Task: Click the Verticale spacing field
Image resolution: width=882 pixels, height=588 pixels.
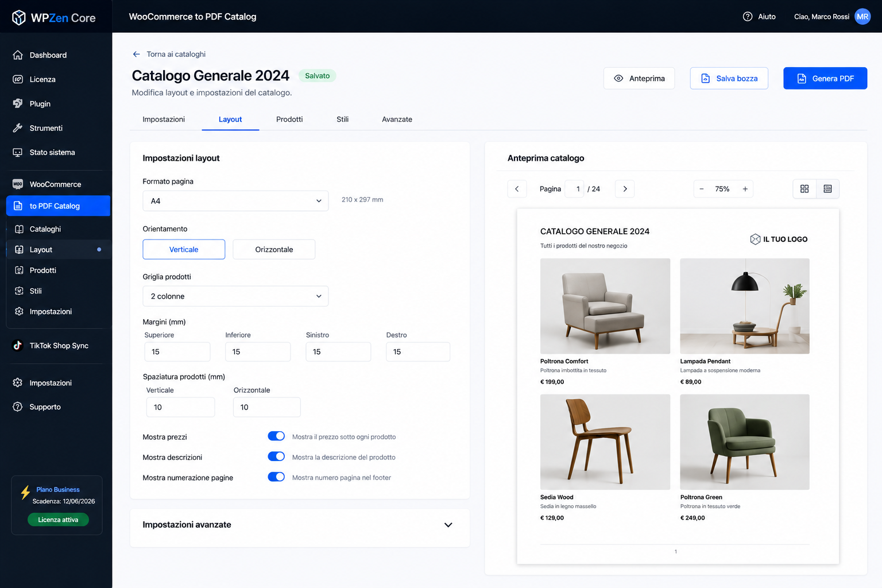Action: pyautogui.click(x=181, y=407)
